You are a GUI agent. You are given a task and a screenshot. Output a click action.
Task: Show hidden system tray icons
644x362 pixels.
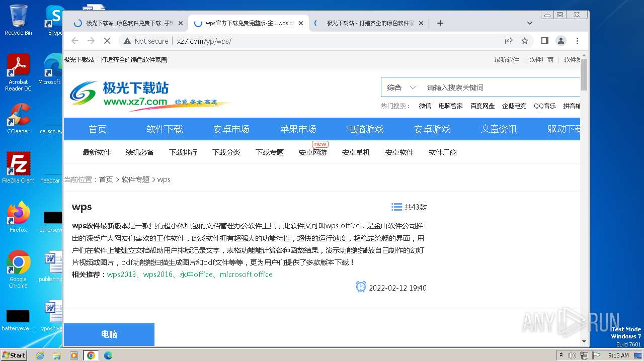(x=561, y=355)
